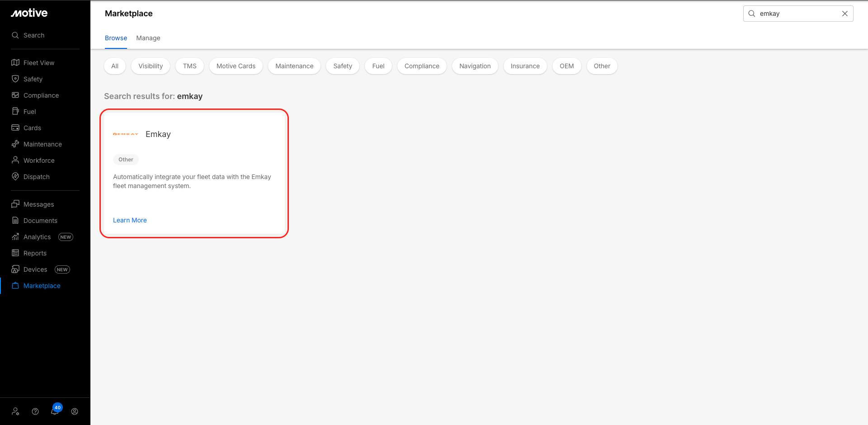Open Safety section in sidebar
Viewport: 868px width, 425px height.
point(33,79)
